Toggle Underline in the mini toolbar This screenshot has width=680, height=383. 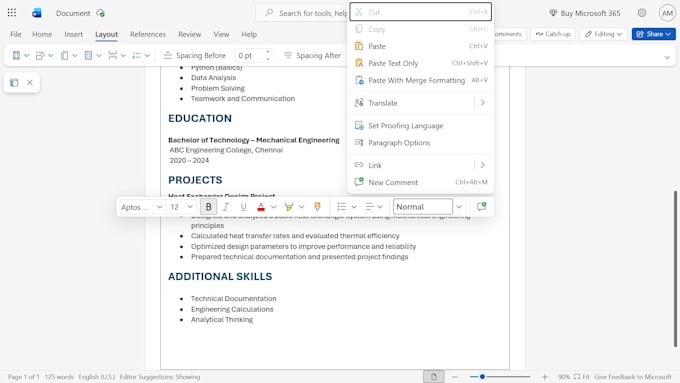coord(243,207)
